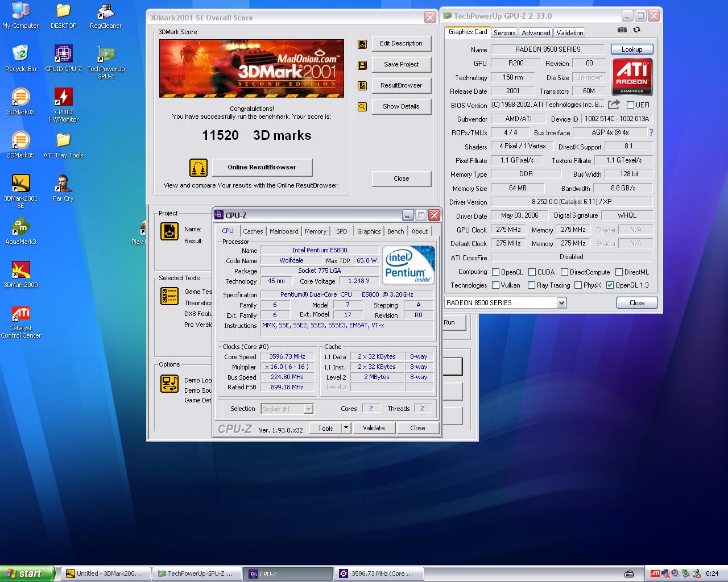Toggle the DirectML checkbox
Viewport: 728px width, 582px height.
pyautogui.click(x=619, y=272)
